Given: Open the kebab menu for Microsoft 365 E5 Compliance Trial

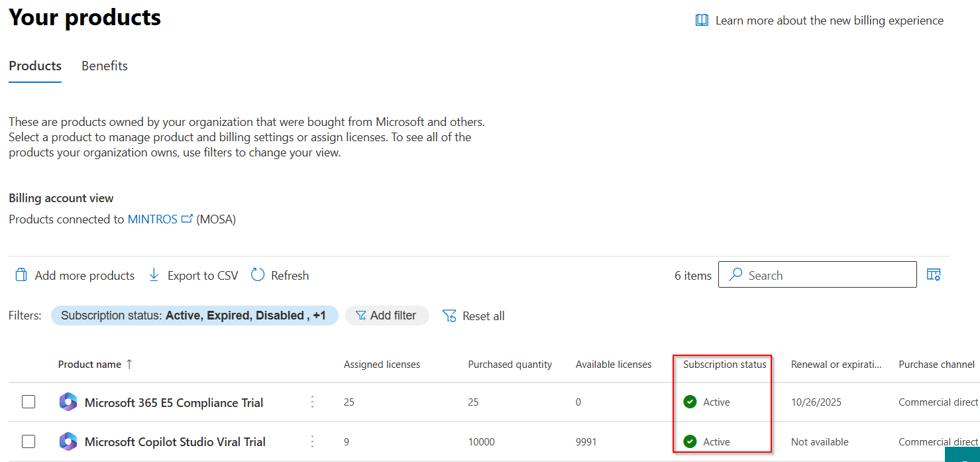Looking at the screenshot, I should click(312, 402).
